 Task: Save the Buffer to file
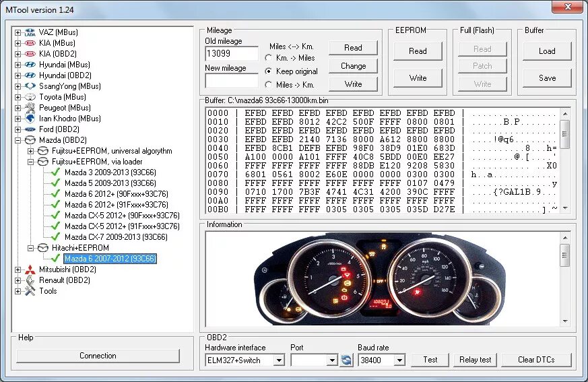(547, 78)
